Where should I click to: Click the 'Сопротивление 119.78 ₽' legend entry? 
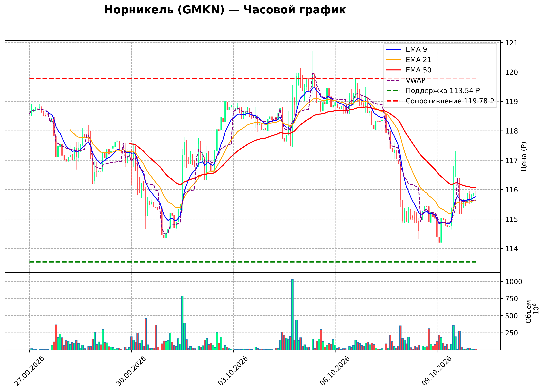[450, 101]
